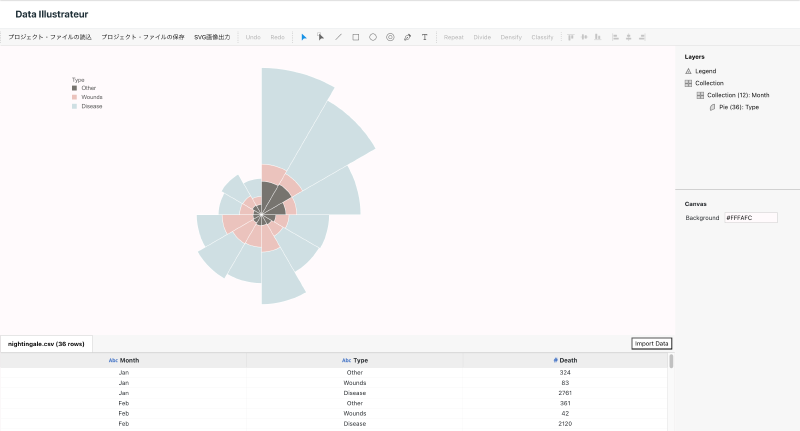Click the Month column header
This screenshot has height=431, width=800.
(x=123, y=361)
